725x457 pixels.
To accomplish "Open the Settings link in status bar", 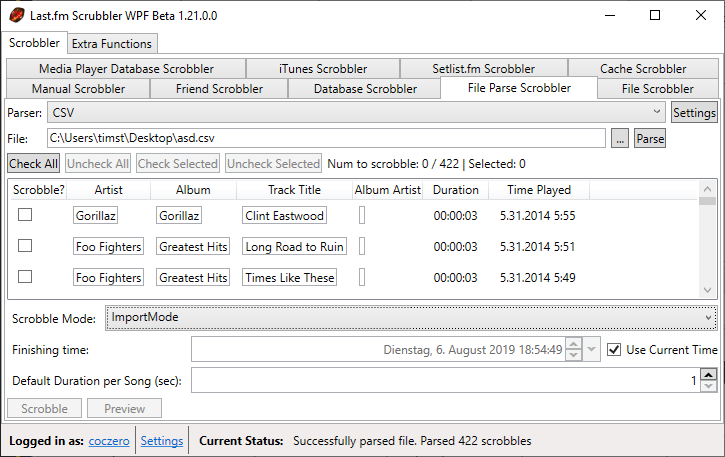I will 161,441.
